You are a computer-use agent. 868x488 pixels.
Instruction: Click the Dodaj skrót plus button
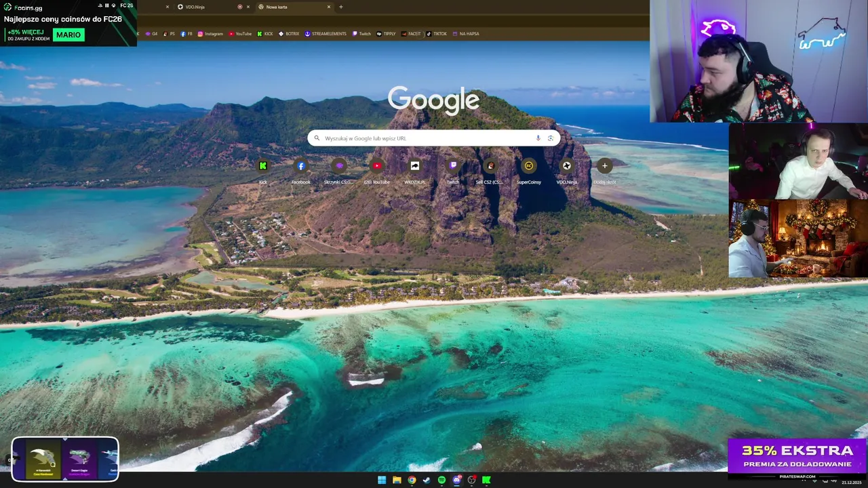pyautogui.click(x=605, y=166)
